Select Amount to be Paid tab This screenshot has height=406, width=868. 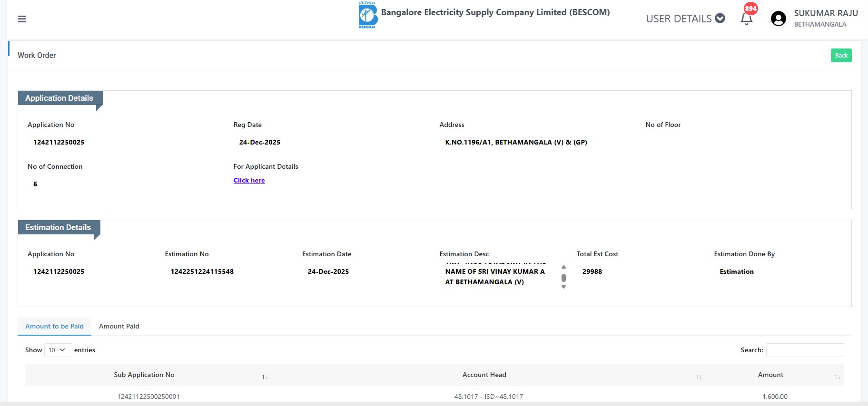[54, 326]
